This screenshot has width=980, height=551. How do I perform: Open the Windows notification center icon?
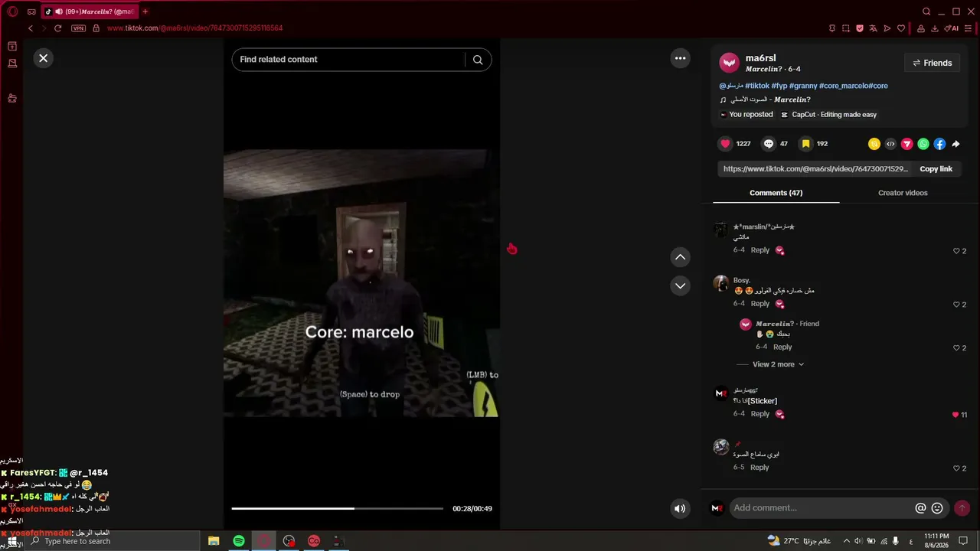coord(963,541)
